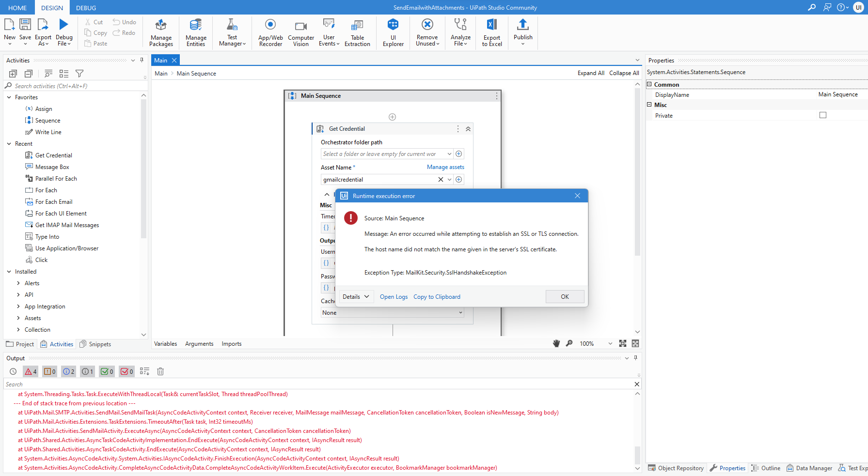Open Manage Entities tool

[196, 32]
